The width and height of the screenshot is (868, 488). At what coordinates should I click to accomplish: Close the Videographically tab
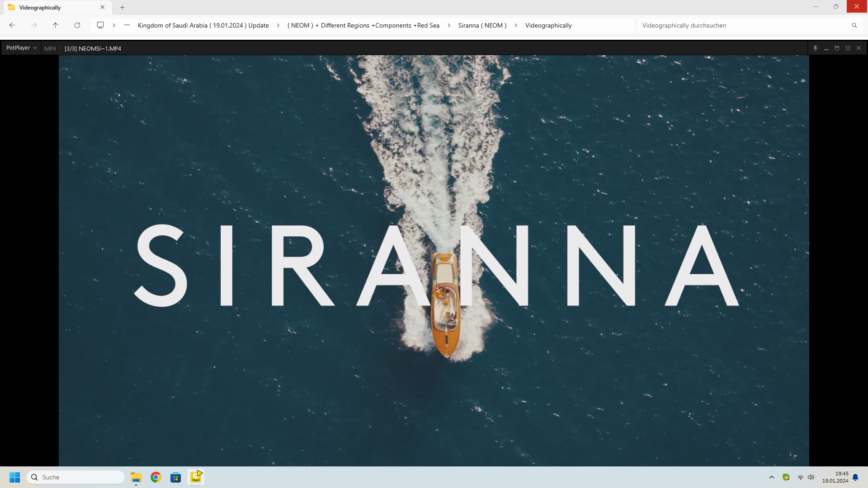[x=103, y=7]
